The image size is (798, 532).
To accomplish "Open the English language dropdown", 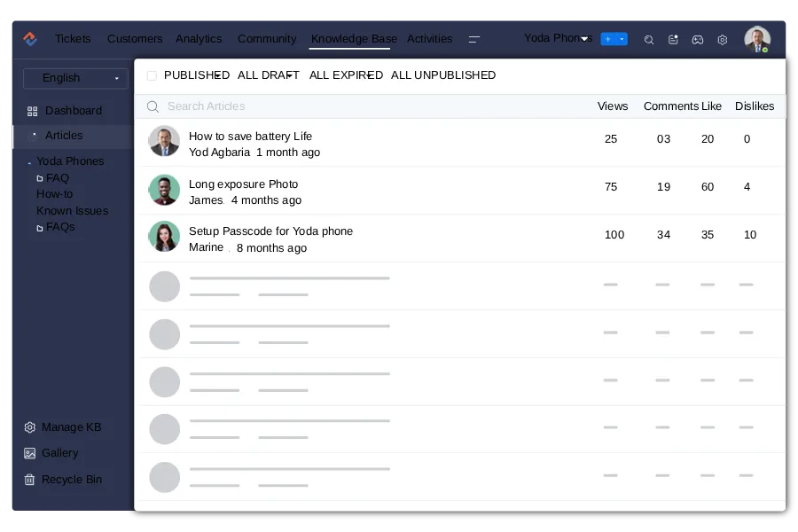I will tap(75, 78).
